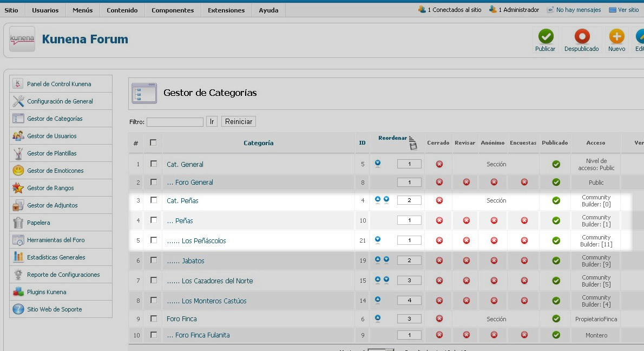Image resolution: width=644 pixels, height=351 pixels.
Task: Move Cat. Peñas up with arrow icon
Action: (377, 200)
